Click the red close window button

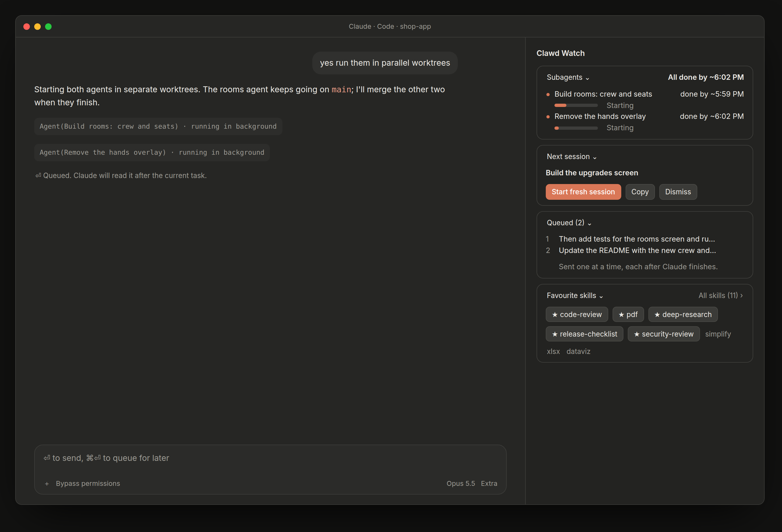(x=27, y=27)
